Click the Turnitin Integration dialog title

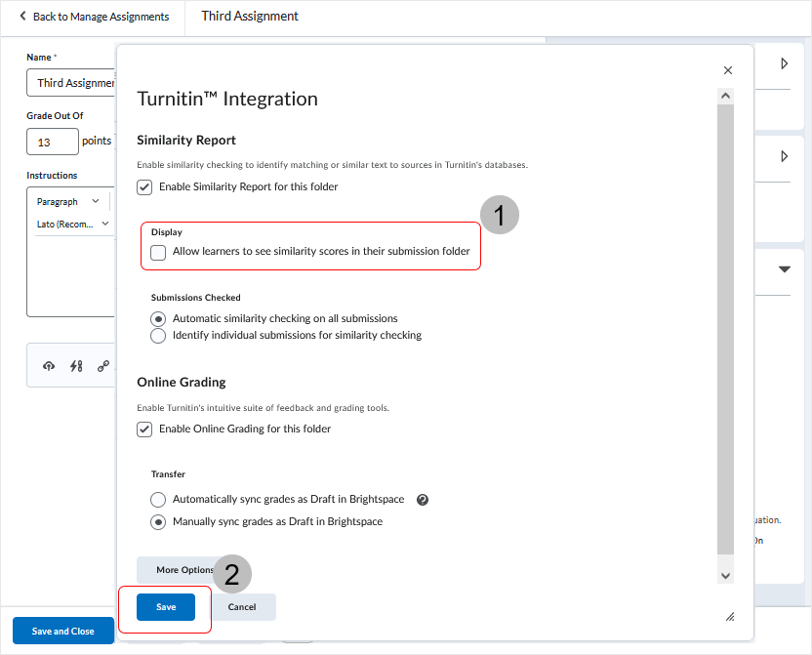(x=227, y=99)
